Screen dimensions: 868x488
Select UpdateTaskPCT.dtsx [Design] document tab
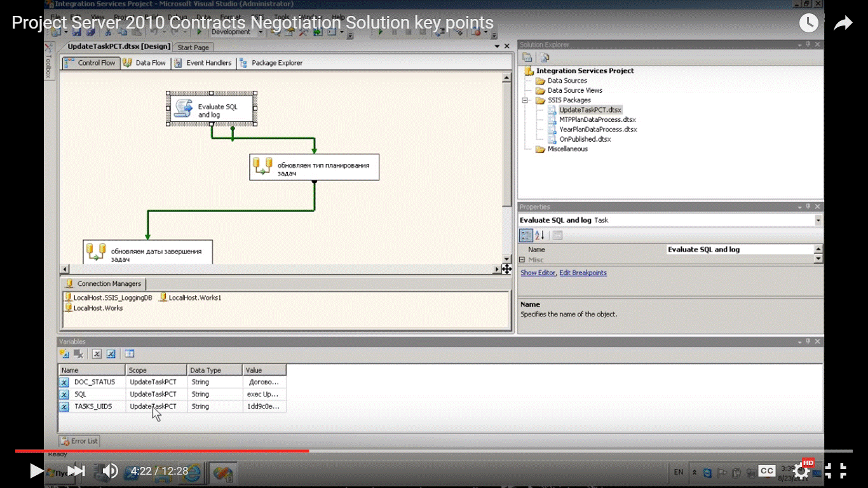coord(119,47)
